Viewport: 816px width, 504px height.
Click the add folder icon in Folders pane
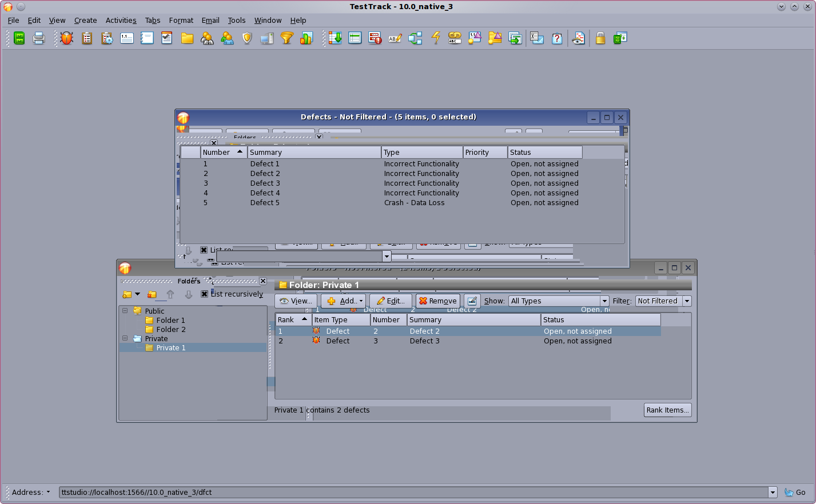point(127,294)
